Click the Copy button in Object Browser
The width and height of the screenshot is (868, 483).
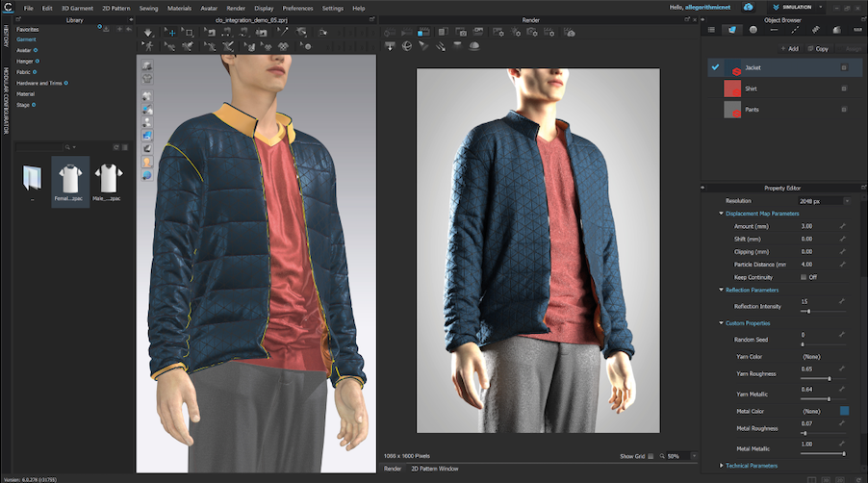(x=817, y=48)
